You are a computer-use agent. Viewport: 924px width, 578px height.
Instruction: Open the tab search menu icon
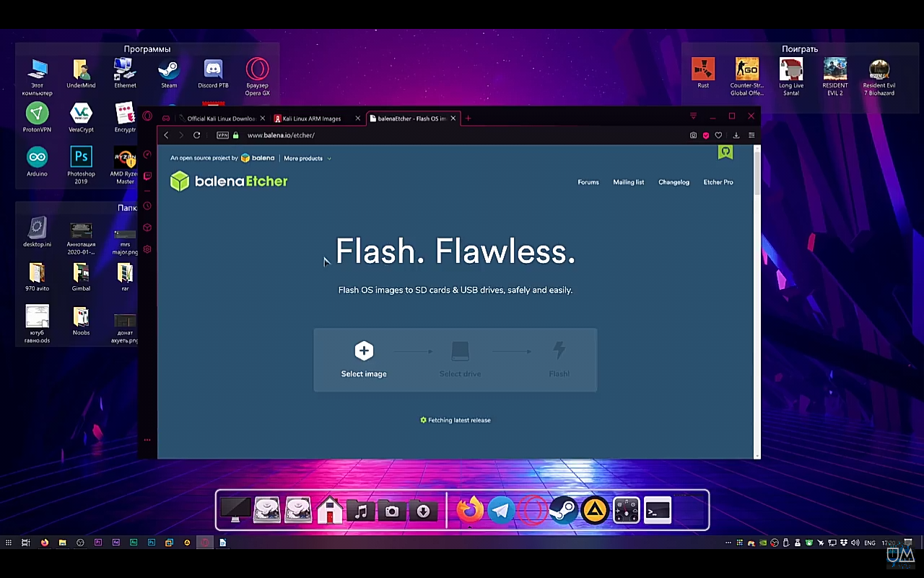pos(693,116)
